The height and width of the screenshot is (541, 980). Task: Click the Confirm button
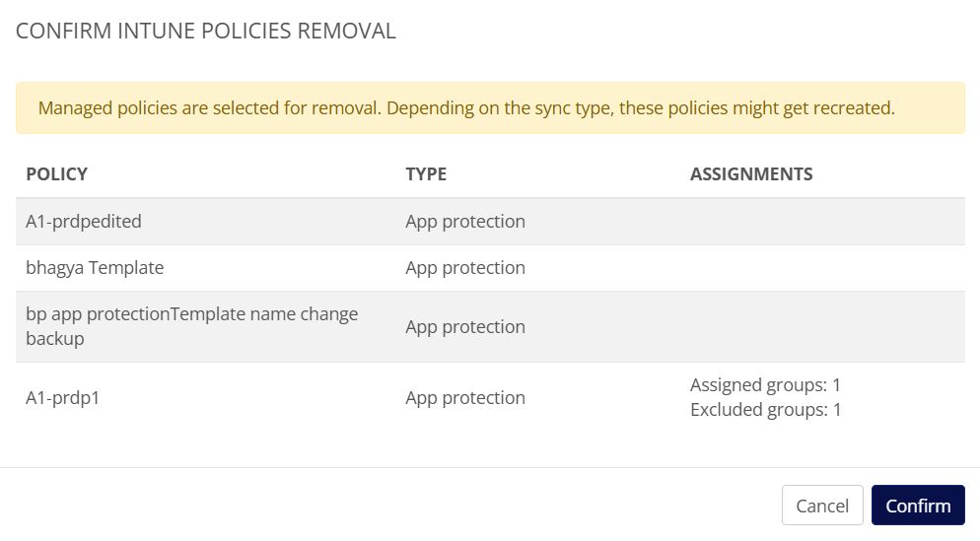pyautogui.click(x=917, y=506)
